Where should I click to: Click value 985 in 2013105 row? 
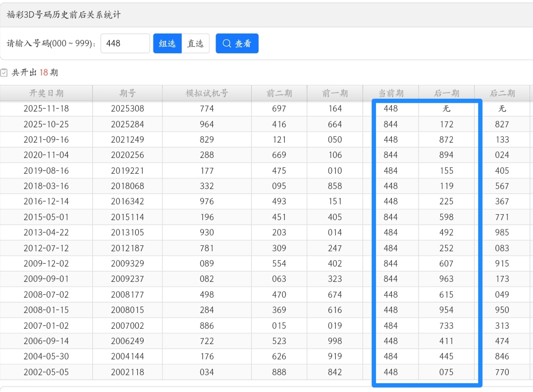(502, 233)
